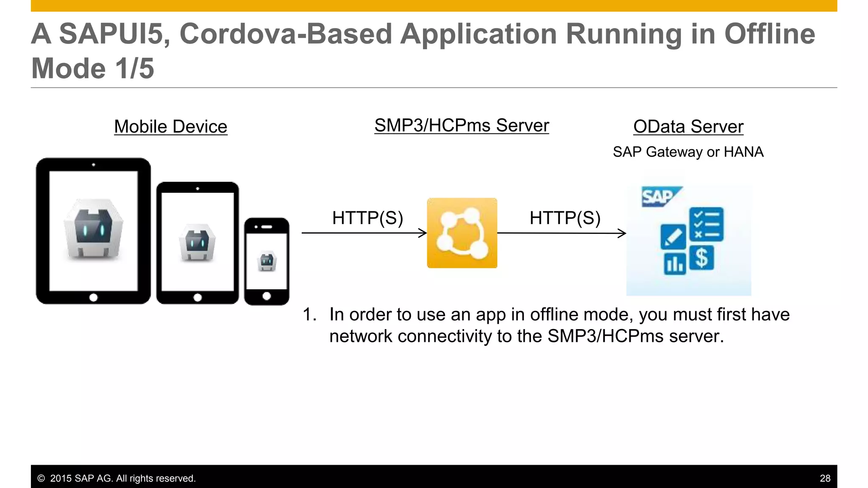Click the blue checklist tile
Image resolution: width=868 pixels, height=488 pixels.
(706, 224)
